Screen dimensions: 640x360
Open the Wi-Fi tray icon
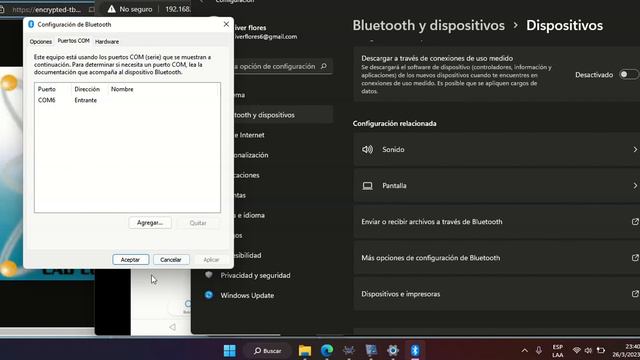click(x=576, y=351)
